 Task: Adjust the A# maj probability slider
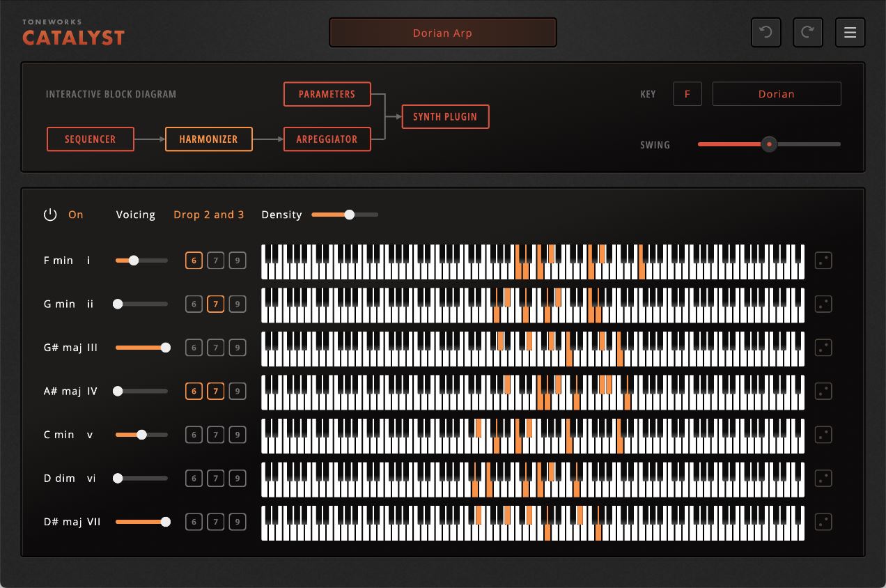pyautogui.click(x=142, y=391)
